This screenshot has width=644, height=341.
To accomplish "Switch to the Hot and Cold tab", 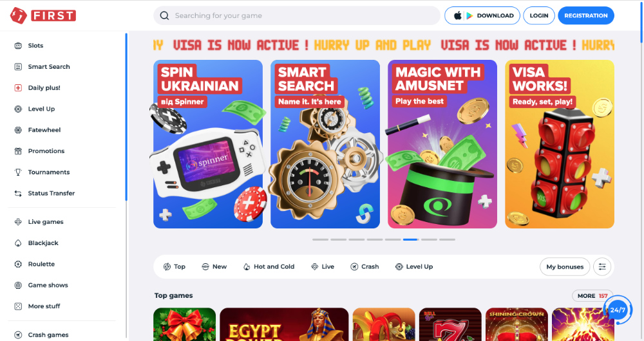I will (x=269, y=267).
